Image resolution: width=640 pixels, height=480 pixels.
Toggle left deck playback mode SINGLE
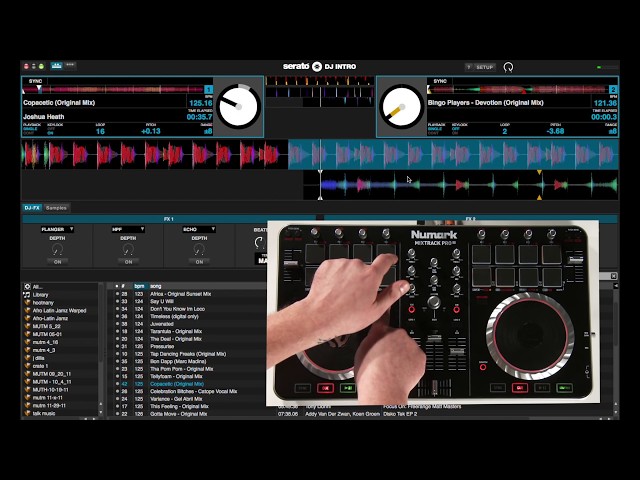[x=30, y=129]
